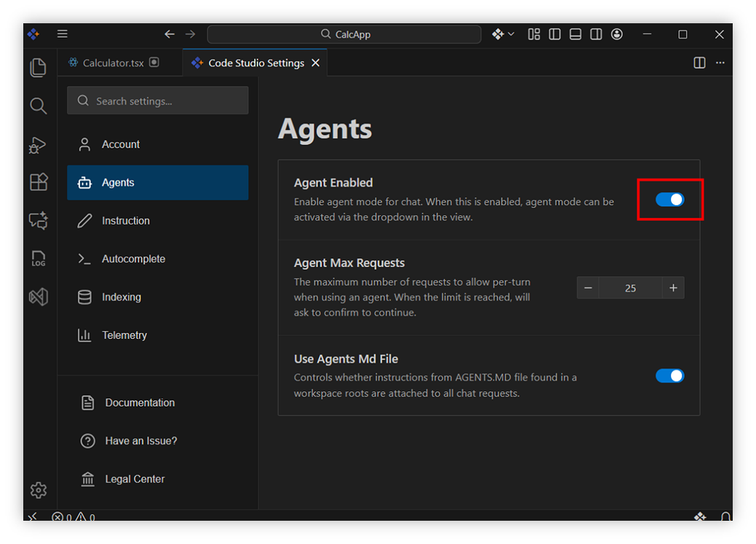Open the Explorer files icon in activity bar
The height and width of the screenshot is (544, 756).
point(38,68)
